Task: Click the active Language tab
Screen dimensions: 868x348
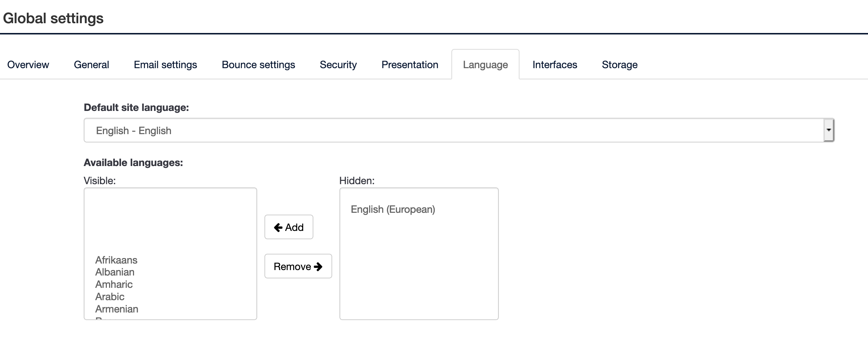Action: [x=485, y=65]
